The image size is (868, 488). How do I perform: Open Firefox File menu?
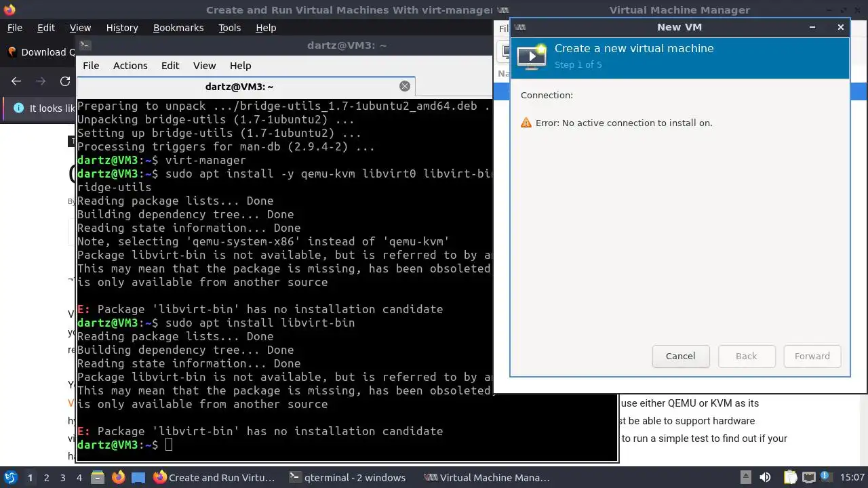(14, 28)
